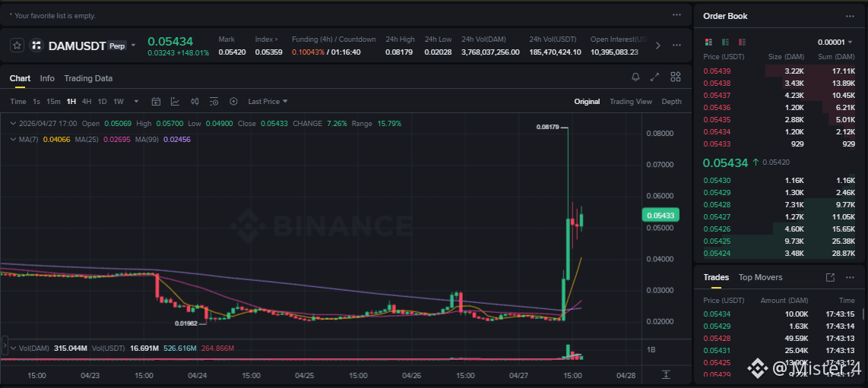Screen dimensions: 868x388
Task: Collapse the Vol(DAM) indicator legend
Action: 14,349
